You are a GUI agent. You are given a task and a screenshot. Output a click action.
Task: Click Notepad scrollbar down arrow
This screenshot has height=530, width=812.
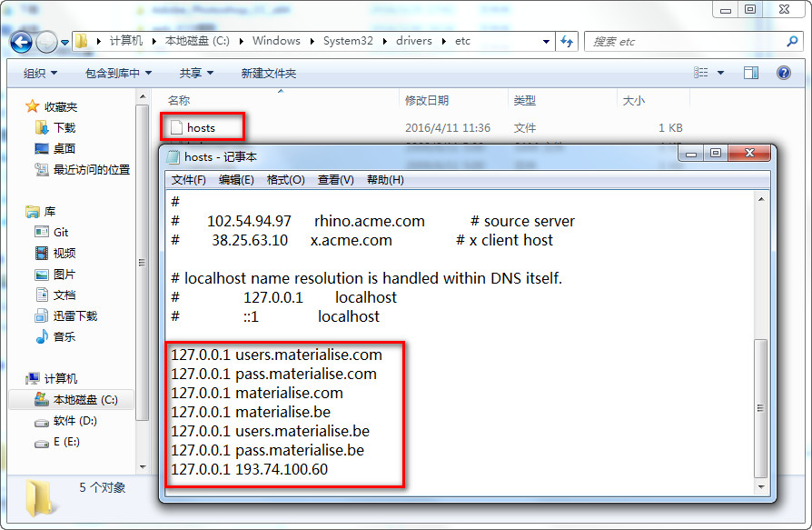(x=761, y=487)
